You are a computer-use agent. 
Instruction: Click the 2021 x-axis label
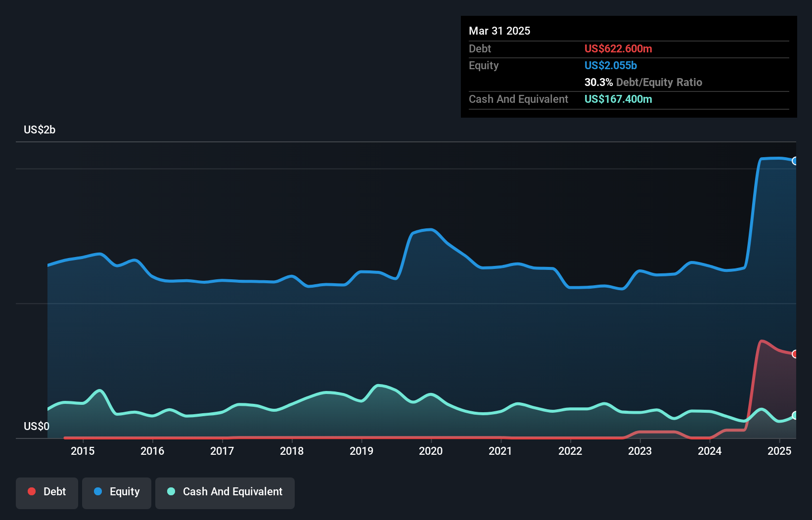click(500, 451)
